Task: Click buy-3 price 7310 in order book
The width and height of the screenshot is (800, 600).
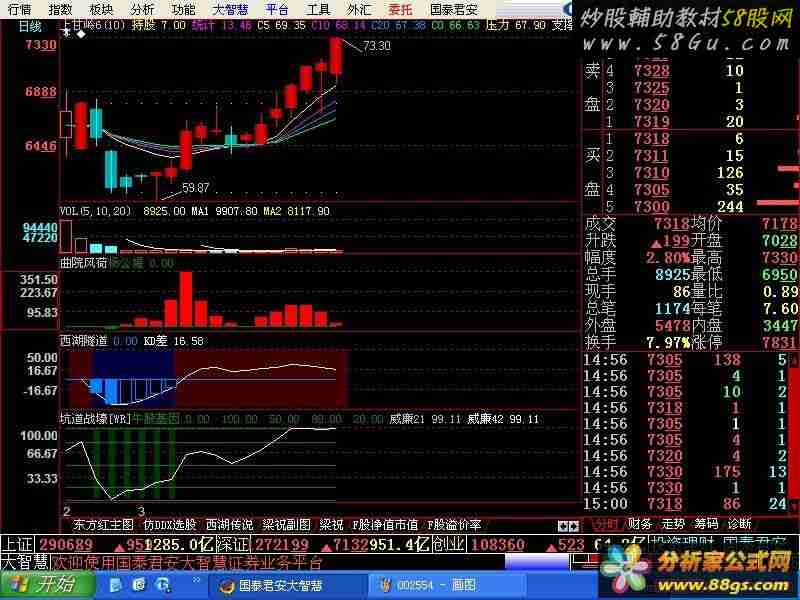Action: click(x=652, y=173)
